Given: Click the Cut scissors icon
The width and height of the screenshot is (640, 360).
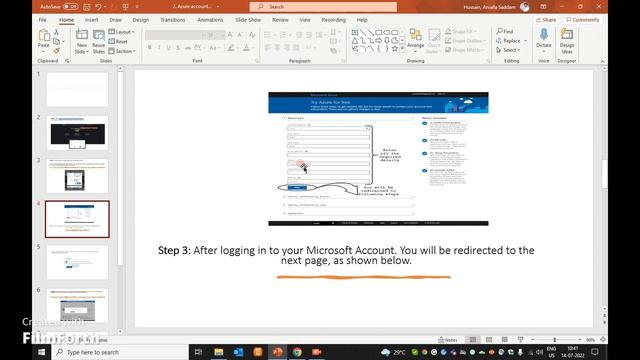Looking at the screenshot, I should (x=56, y=32).
